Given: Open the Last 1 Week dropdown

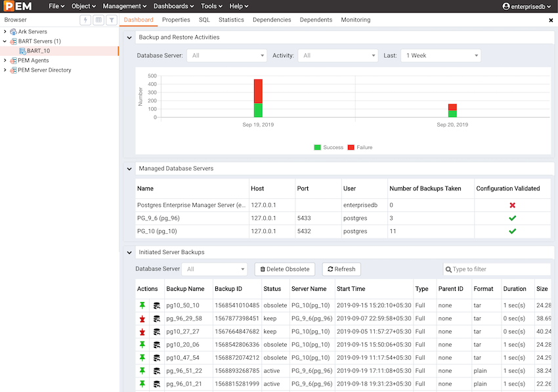Looking at the screenshot, I should click(x=441, y=56).
